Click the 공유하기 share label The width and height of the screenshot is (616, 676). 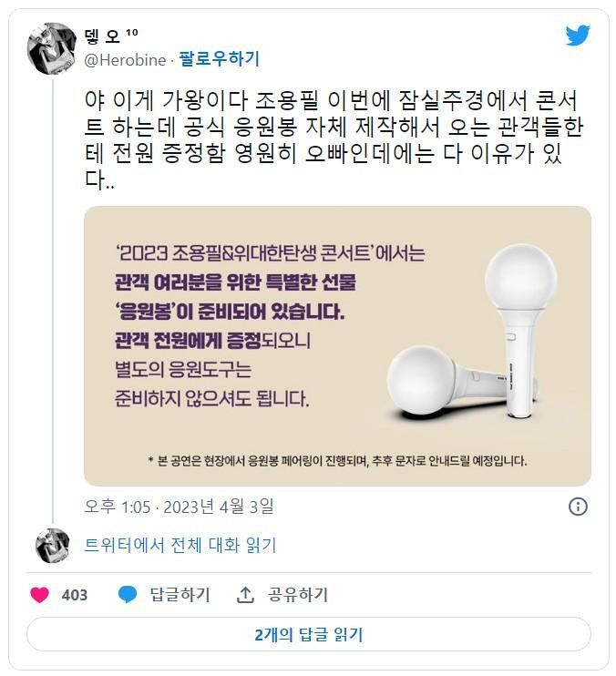pos(298,595)
